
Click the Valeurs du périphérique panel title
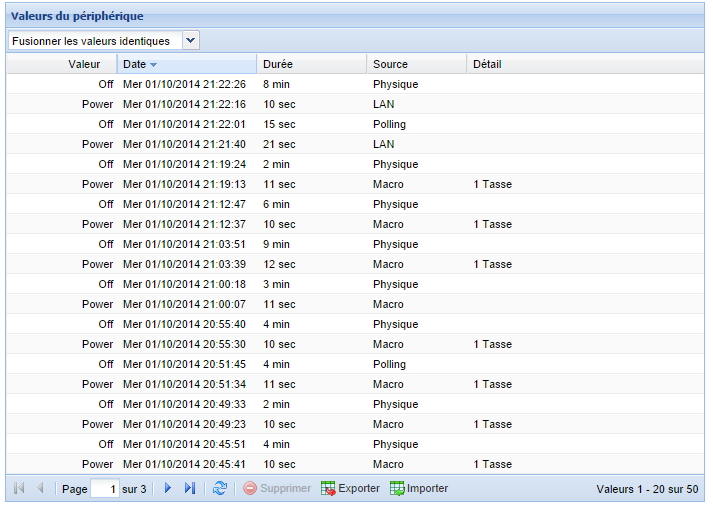pyautogui.click(x=77, y=16)
